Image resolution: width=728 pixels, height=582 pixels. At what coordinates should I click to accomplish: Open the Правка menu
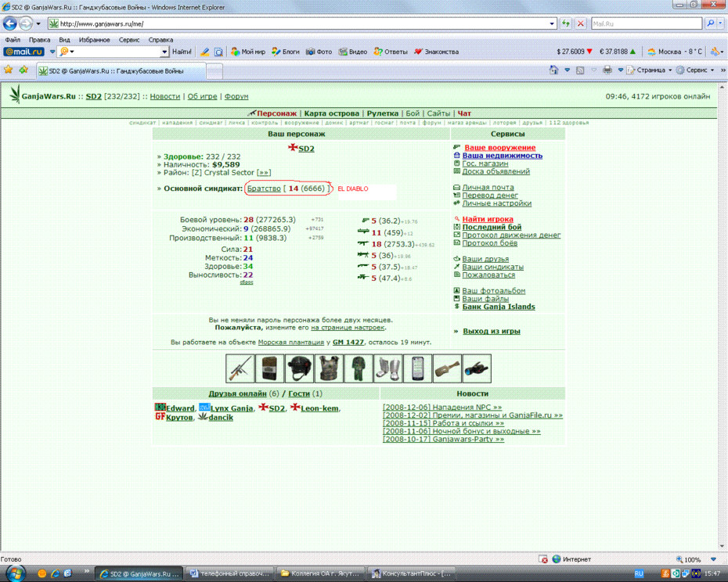pos(39,40)
